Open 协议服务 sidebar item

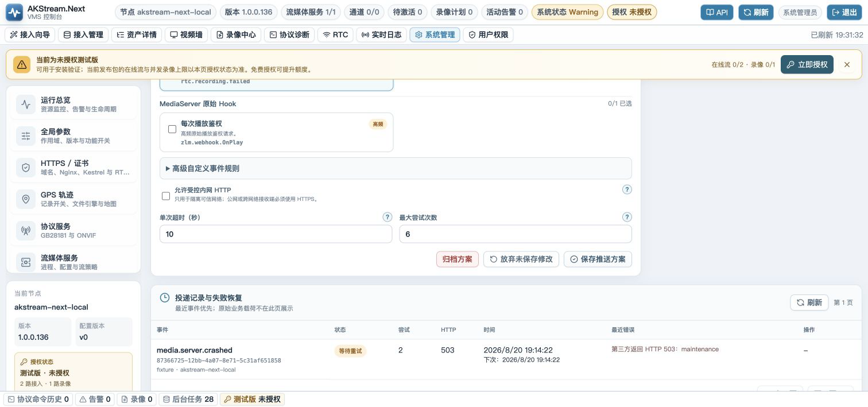(x=73, y=230)
